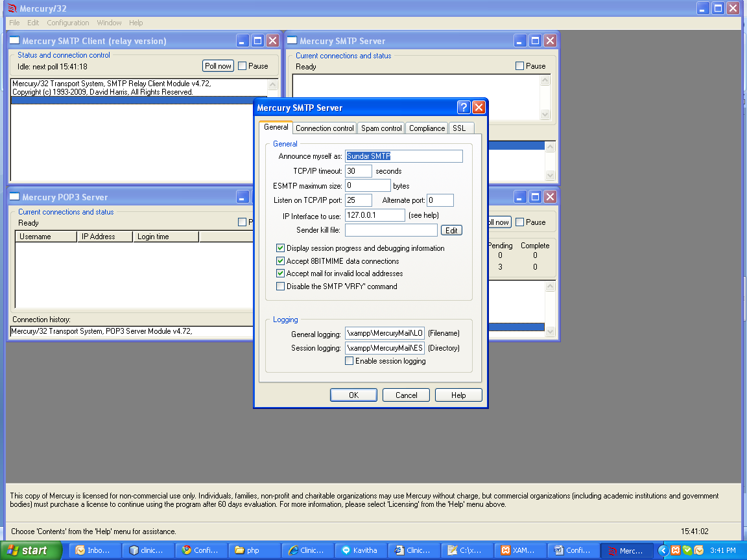Disable the SMTP VRFY command

point(280,286)
